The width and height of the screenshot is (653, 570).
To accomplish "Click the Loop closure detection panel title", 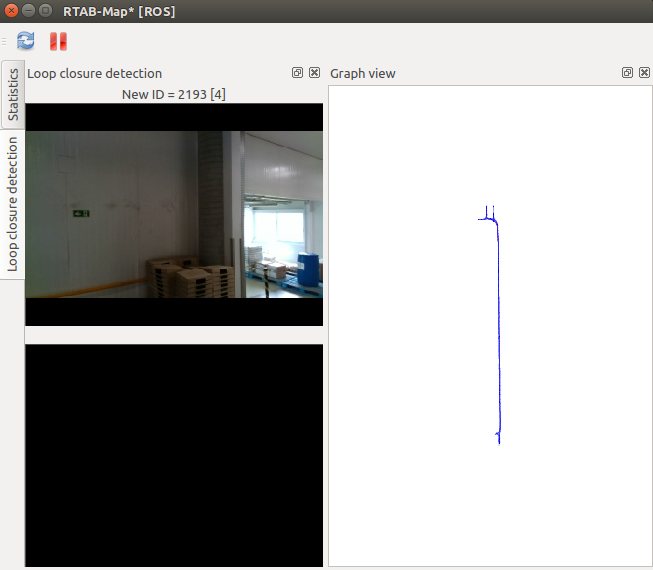I will coord(94,73).
